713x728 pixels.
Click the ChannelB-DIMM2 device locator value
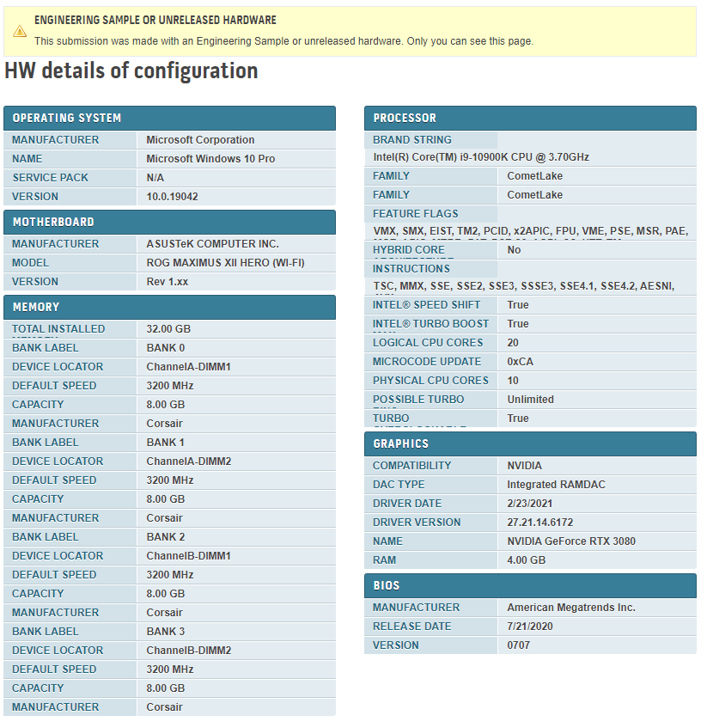coord(188,651)
